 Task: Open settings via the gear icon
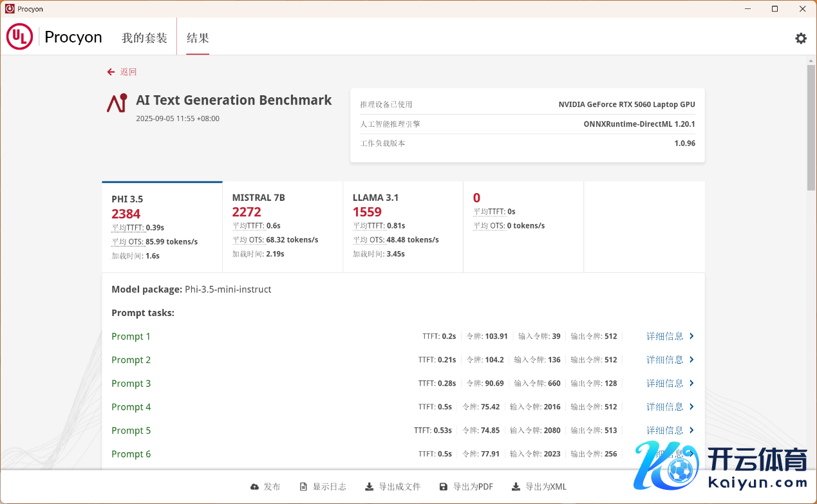800,38
